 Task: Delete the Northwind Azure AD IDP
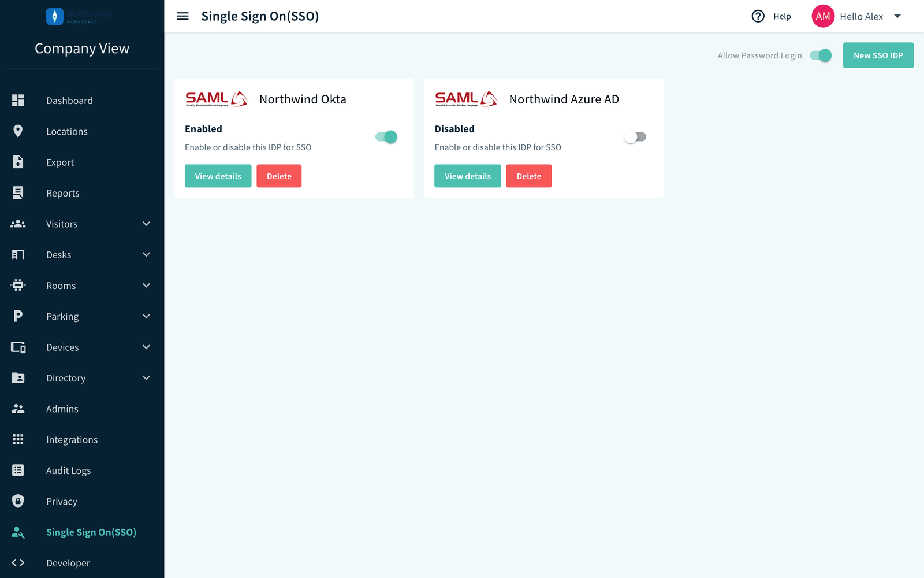click(529, 176)
